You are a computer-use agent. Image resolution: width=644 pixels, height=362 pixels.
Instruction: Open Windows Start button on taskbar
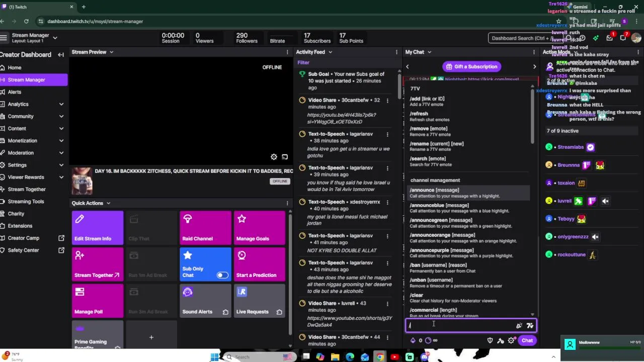[215, 357]
